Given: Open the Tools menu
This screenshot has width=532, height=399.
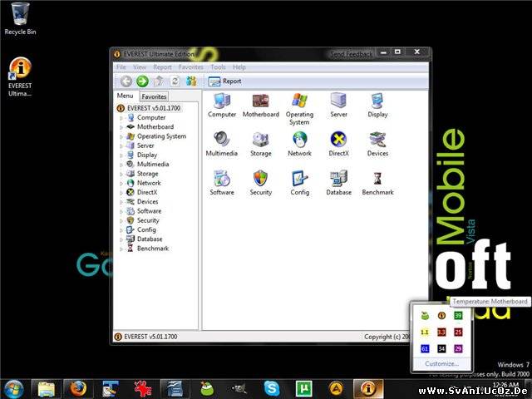Looking at the screenshot, I should [218, 66].
